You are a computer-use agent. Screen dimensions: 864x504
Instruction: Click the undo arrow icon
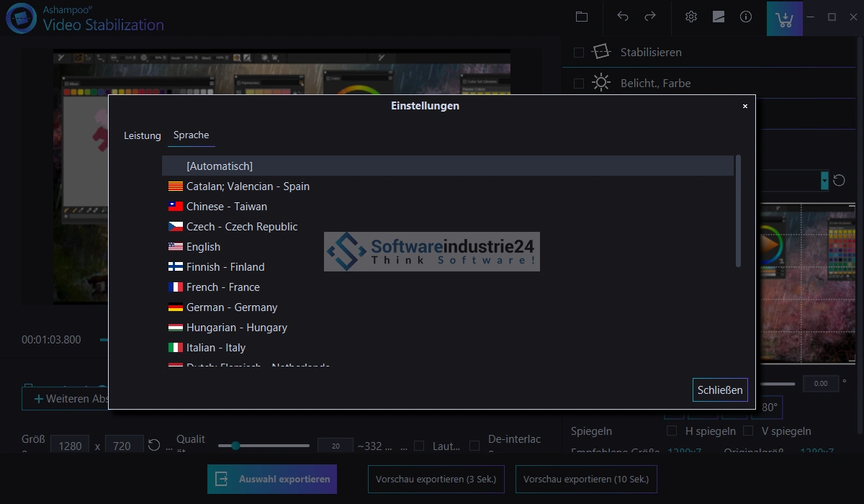click(623, 17)
